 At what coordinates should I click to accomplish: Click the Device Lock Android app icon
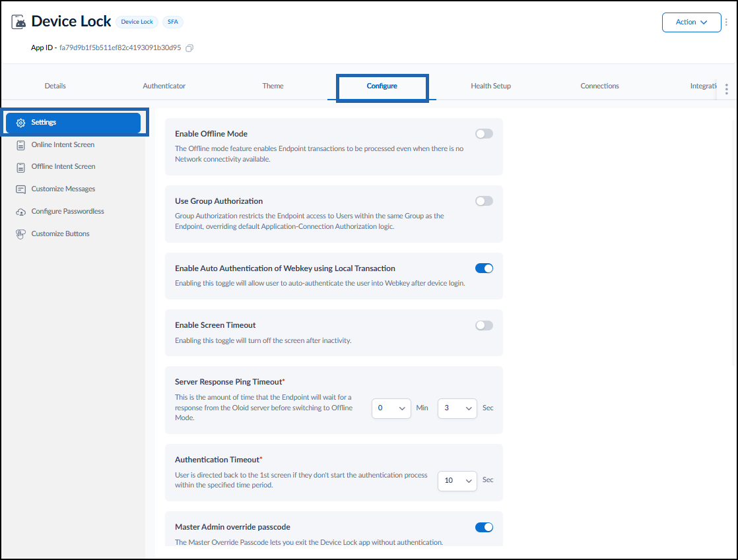(x=18, y=22)
